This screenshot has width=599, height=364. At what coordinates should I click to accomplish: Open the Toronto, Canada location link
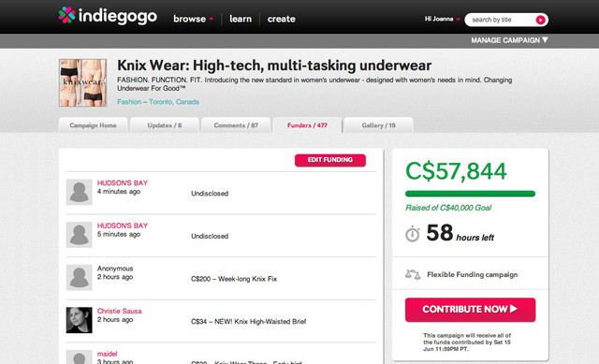click(x=174, y=102)
